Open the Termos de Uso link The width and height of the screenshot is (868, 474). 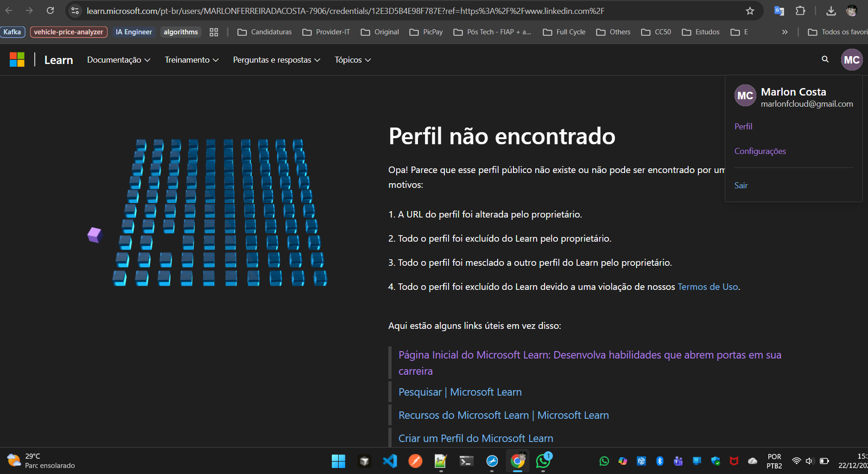pos(708,287)
